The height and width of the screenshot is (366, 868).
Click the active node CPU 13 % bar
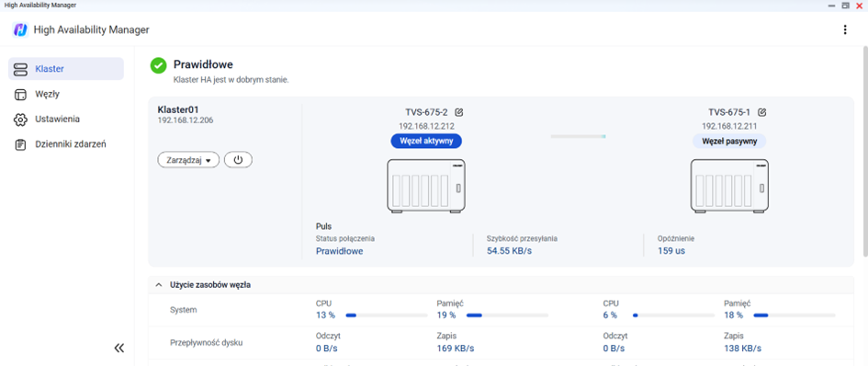387,315
